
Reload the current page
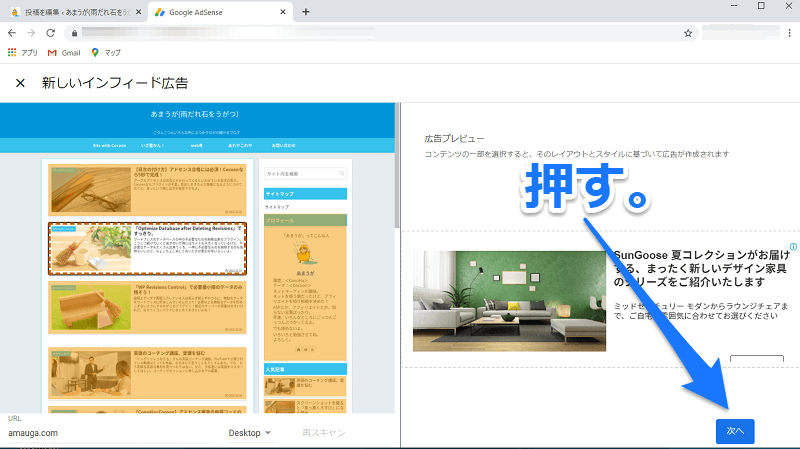(53, 33)
